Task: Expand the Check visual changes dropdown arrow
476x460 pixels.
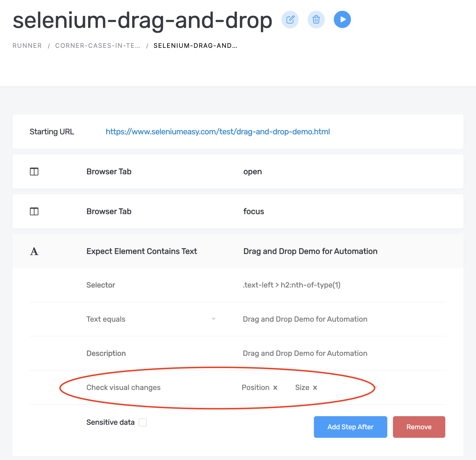Action: point(376,387)
